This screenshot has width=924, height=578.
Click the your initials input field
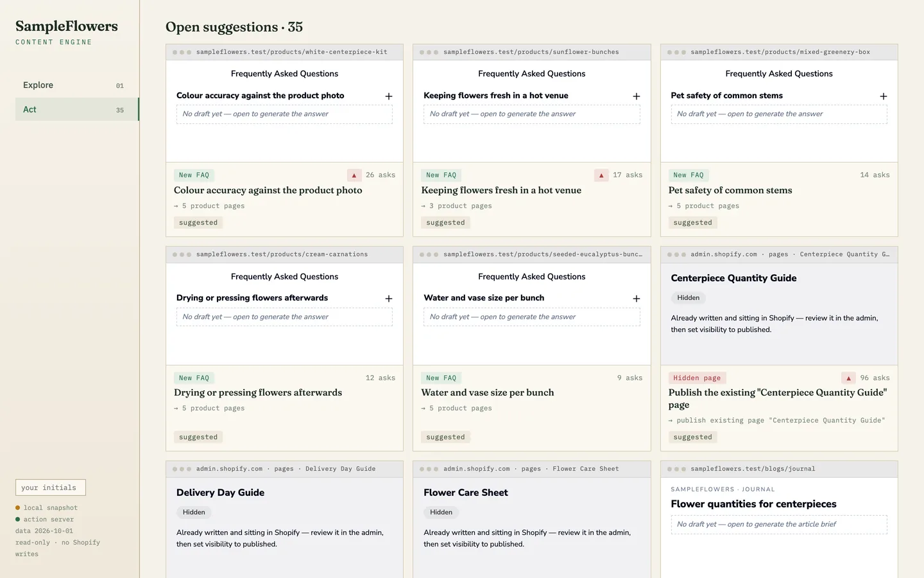coord(51,487)
